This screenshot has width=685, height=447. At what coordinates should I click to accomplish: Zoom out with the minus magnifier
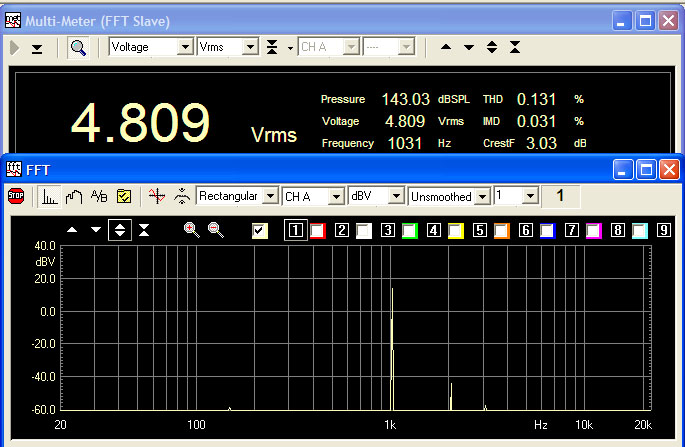pyautogui.click(x=216, y=230)
